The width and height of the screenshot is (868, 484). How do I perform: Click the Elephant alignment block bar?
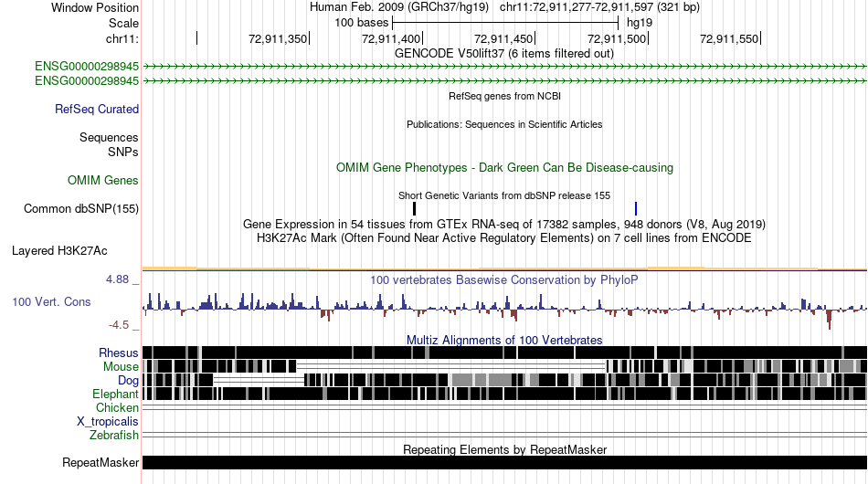504,394
